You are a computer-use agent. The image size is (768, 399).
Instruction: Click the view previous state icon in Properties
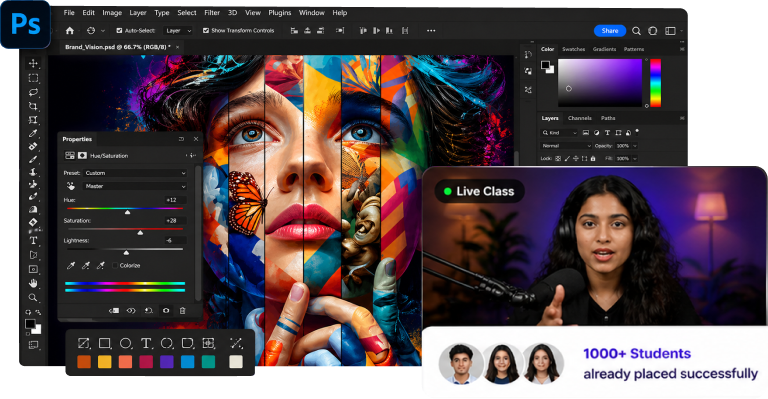(131, 310)
